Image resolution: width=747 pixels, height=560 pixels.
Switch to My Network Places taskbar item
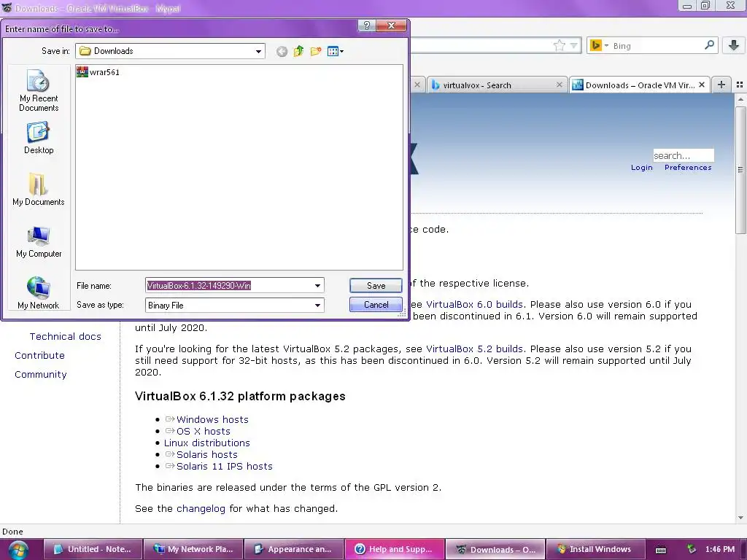click(194, 549)
